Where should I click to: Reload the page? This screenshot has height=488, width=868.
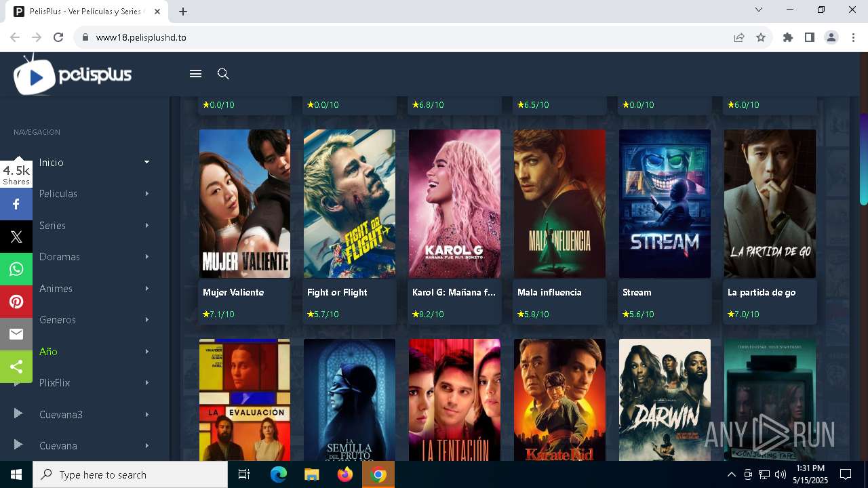pyautogui.click(x=58, y=37)
